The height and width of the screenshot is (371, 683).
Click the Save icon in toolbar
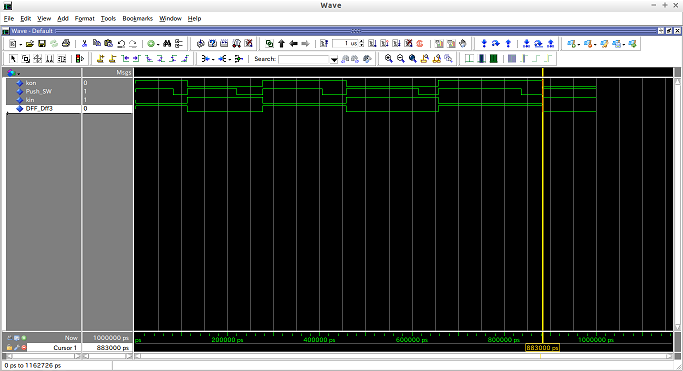pos(42,44)
